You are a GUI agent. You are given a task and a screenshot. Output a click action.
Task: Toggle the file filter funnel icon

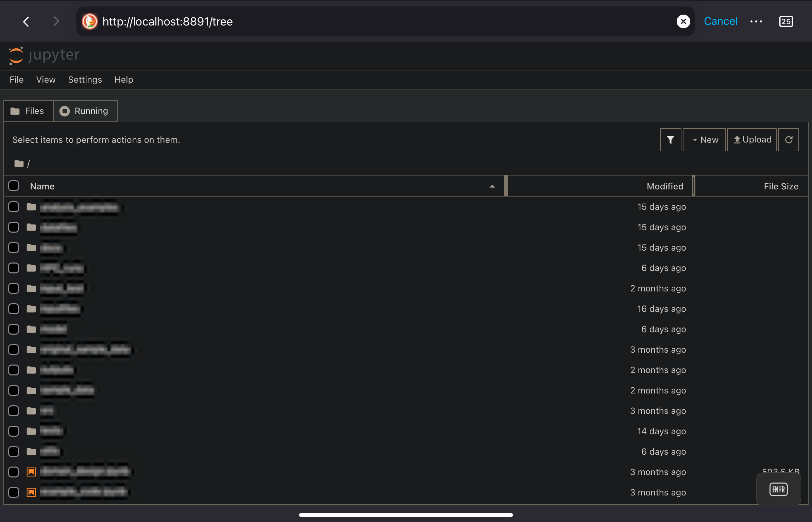[x=671, y=140]
